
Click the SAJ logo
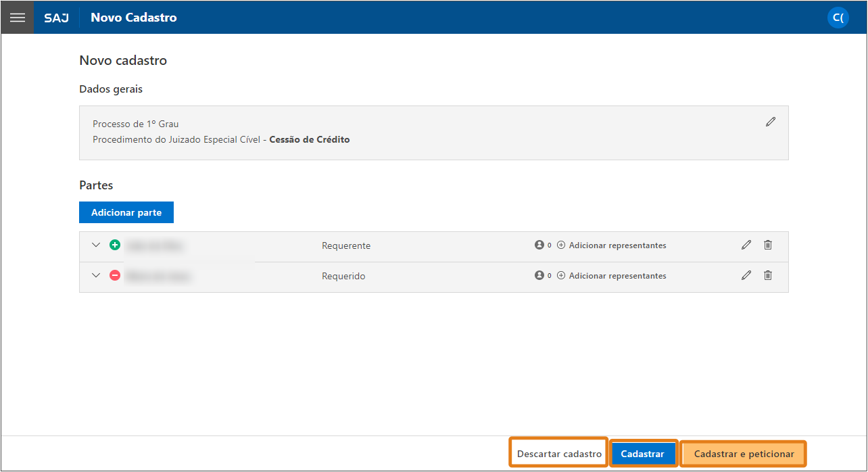pos(56,18)
